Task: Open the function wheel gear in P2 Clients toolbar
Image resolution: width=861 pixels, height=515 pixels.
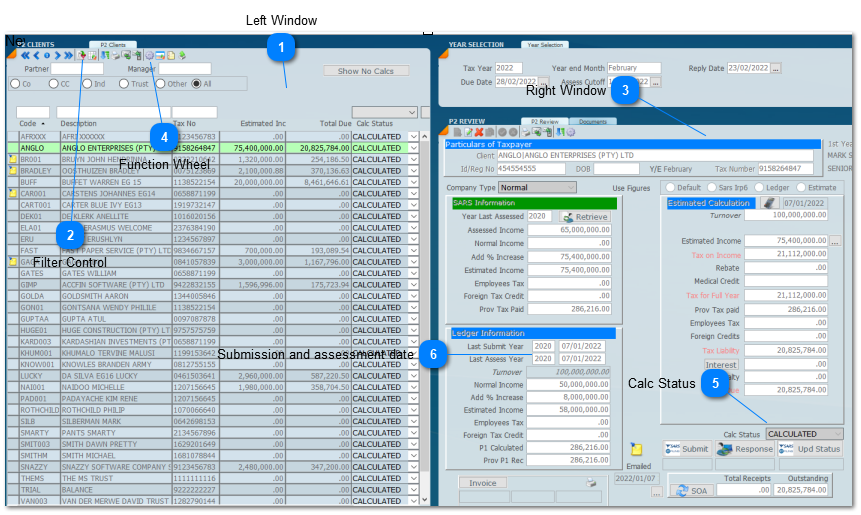Action: click(x=149, y=55)
